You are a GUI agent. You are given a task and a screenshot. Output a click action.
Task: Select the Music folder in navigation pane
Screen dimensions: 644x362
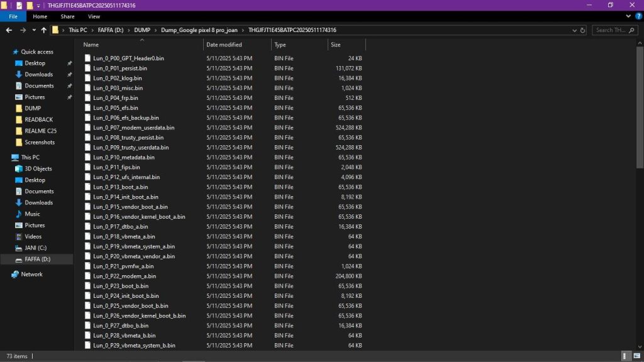(x=32, y=214)
